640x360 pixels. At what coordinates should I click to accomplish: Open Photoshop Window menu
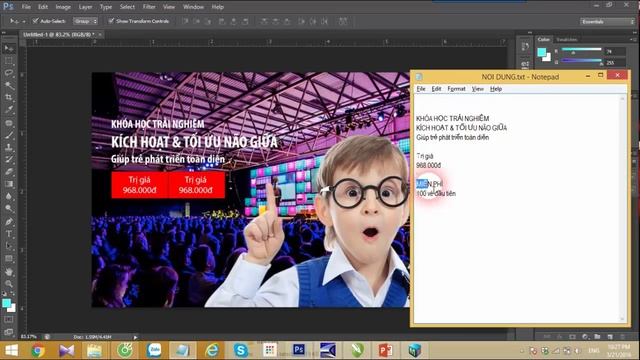click(x=193, y=7)
